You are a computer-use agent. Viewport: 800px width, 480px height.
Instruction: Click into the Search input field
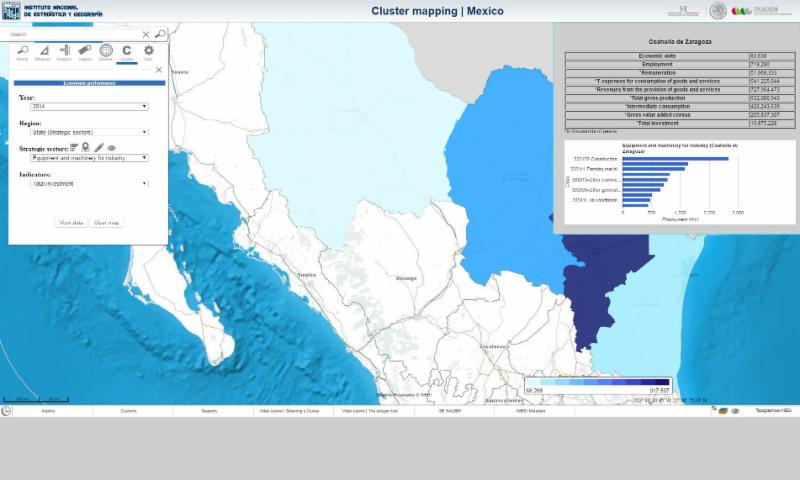click(x=72, y=34)
